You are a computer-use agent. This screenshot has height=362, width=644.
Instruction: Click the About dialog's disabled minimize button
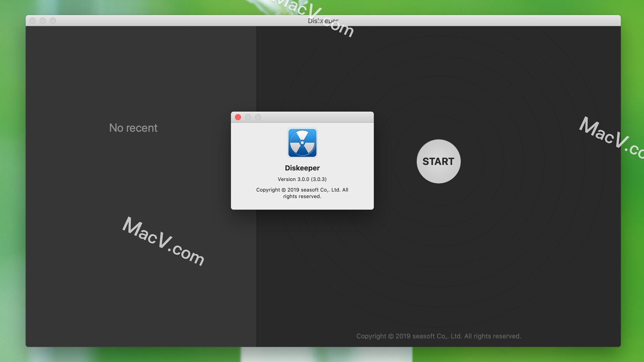(x=248, y=117)
